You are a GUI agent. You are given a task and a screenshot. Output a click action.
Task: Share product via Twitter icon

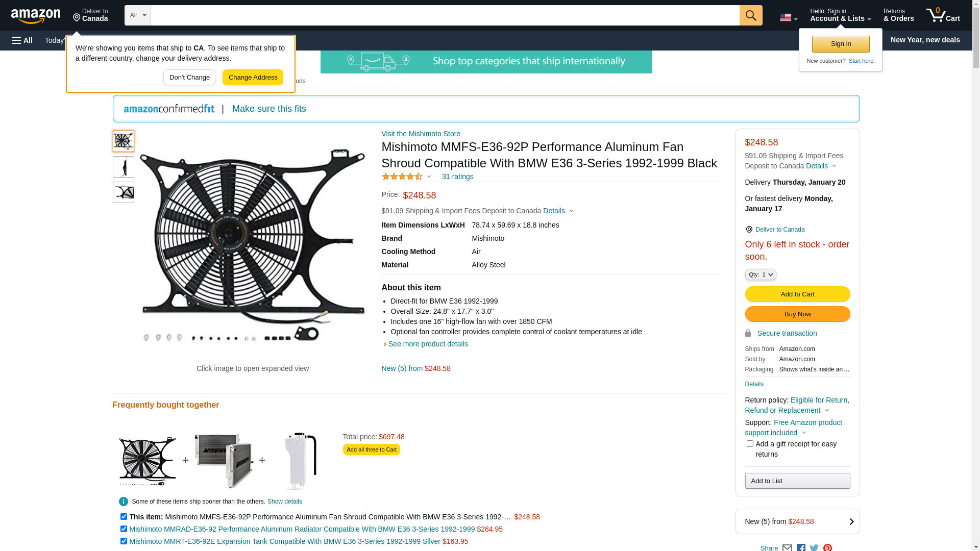click(x=814, y=547)
